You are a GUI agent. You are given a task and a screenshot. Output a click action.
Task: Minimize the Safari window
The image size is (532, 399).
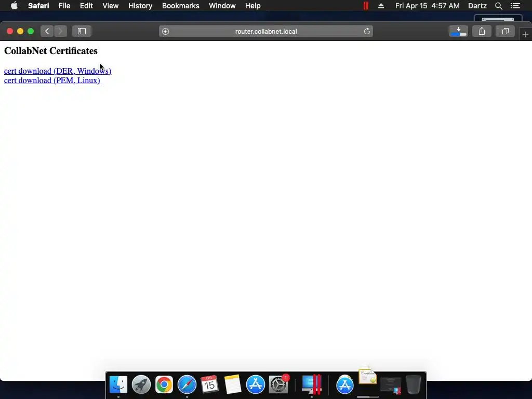point(20,31)
